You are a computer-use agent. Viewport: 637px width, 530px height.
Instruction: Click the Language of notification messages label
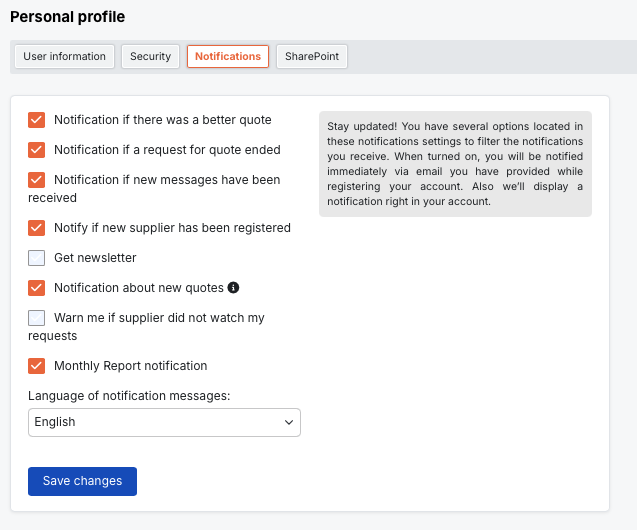[x=129, y=396]
